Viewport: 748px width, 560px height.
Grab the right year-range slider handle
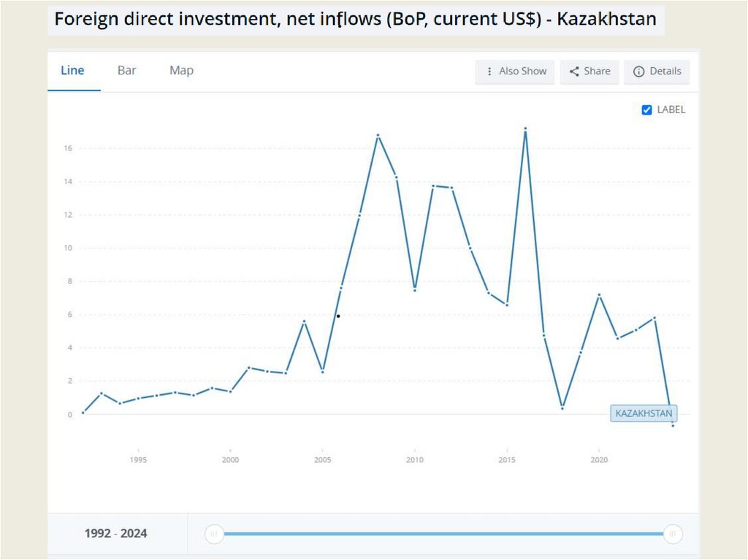pos(673,534)
